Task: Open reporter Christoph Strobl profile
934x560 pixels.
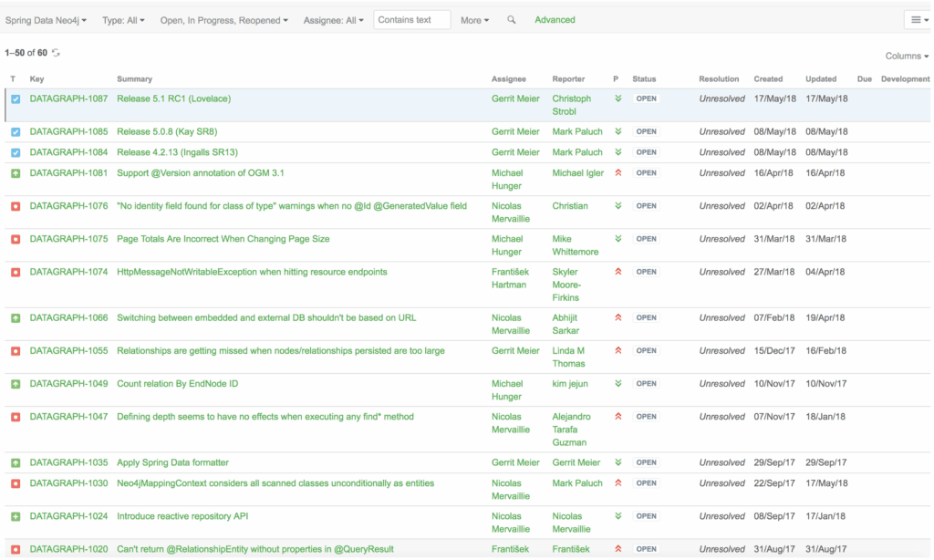Action: [571, 106]
